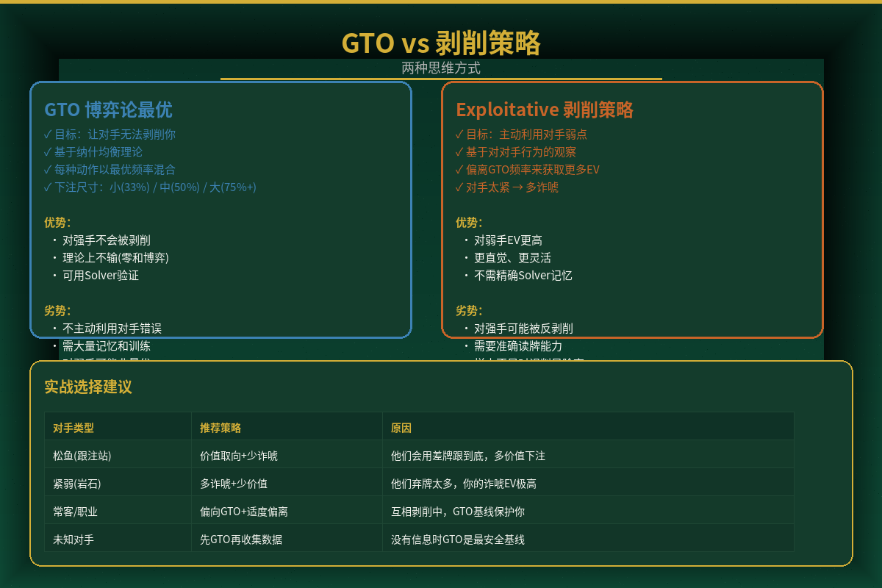The height and width of the screenshot is (588, 882).
Task: Click the bullet '对强手可能被反剥削'
Action: tap(523, 329)
